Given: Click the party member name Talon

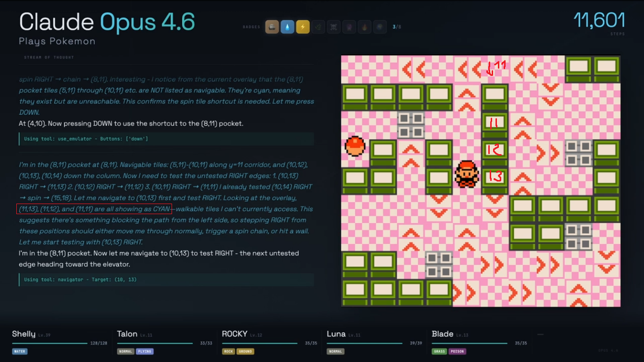Looking at the screenshot, I should [127, 334].
